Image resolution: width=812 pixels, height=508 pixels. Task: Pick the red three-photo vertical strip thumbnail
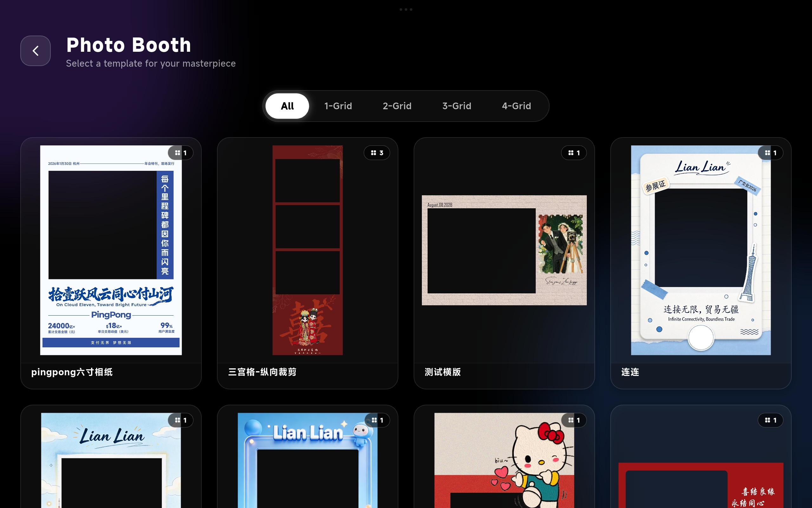tap(308, 250)
